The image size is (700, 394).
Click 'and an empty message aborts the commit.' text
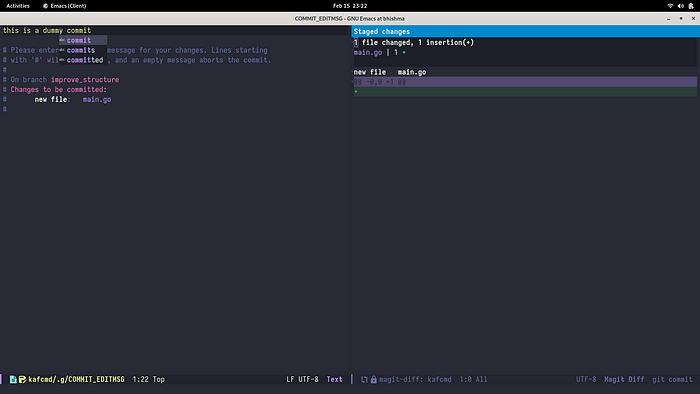(193, 60)
